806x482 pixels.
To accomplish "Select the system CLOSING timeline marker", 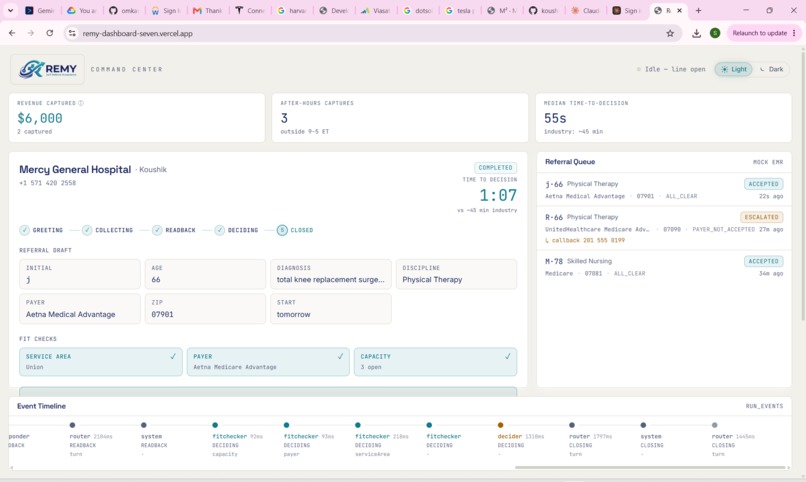I will pos(643,425).
